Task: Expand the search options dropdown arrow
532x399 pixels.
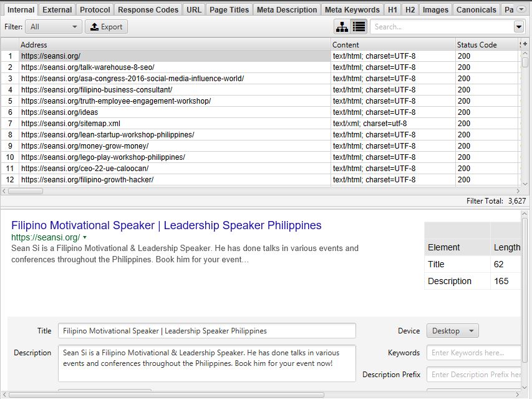Action: click(518, 27)
